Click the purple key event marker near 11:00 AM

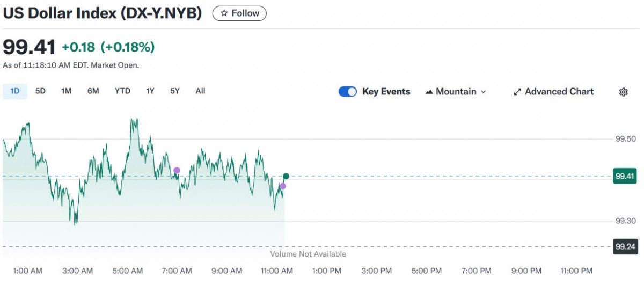pyautogui.click(x=283, y=186)
